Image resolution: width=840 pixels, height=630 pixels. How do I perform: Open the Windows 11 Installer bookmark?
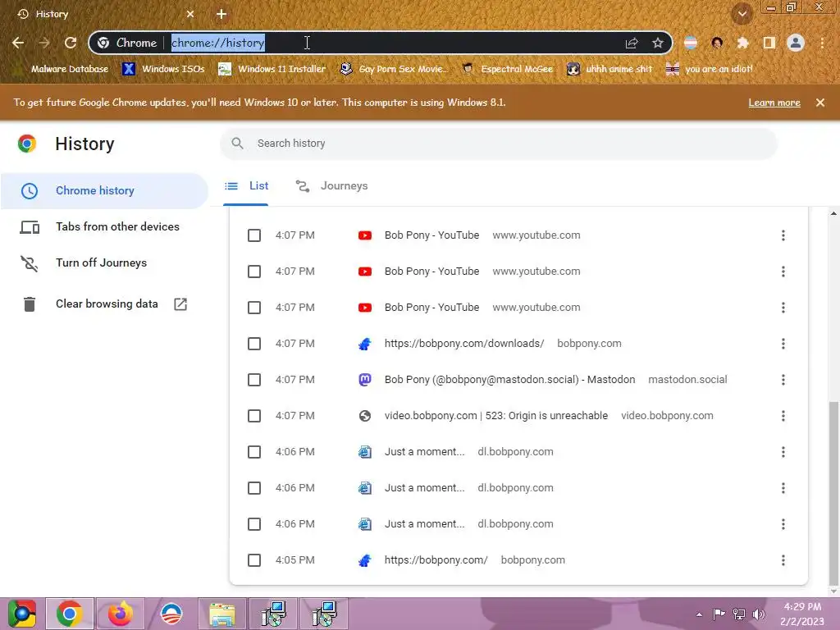tap(272, 69)
